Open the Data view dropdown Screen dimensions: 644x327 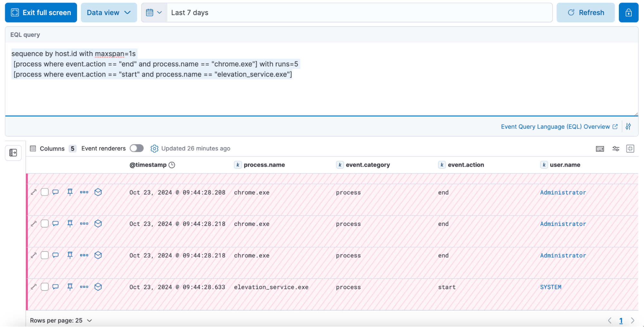(109, 13)
